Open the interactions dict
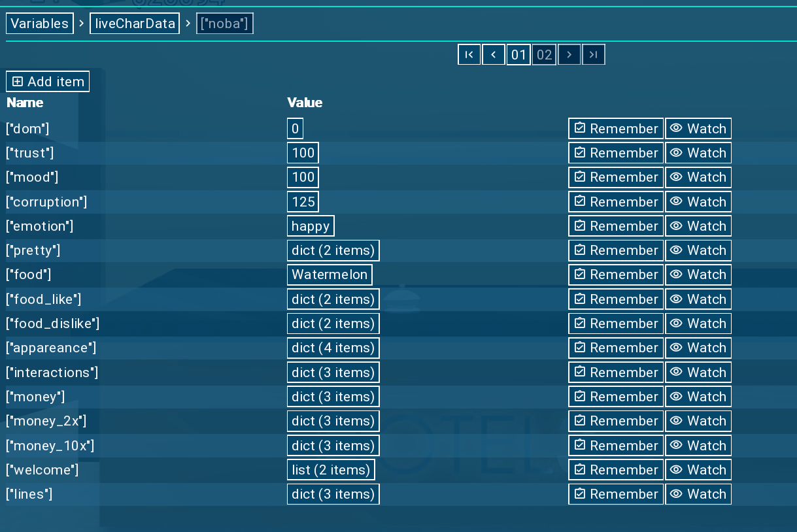The width and height of the screenshot is (797, 532). click(333, 373)
